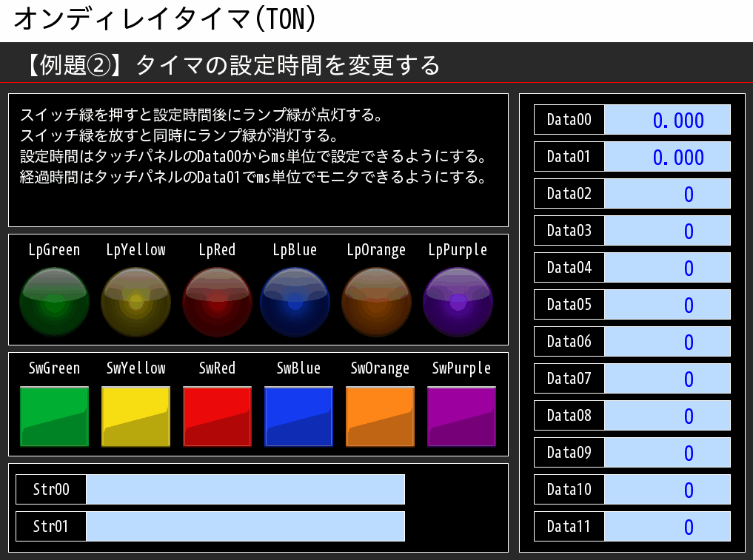Screen dimensions: 753x560
Task: Select the Data09 value field
Action: click(x=667, y=452)
